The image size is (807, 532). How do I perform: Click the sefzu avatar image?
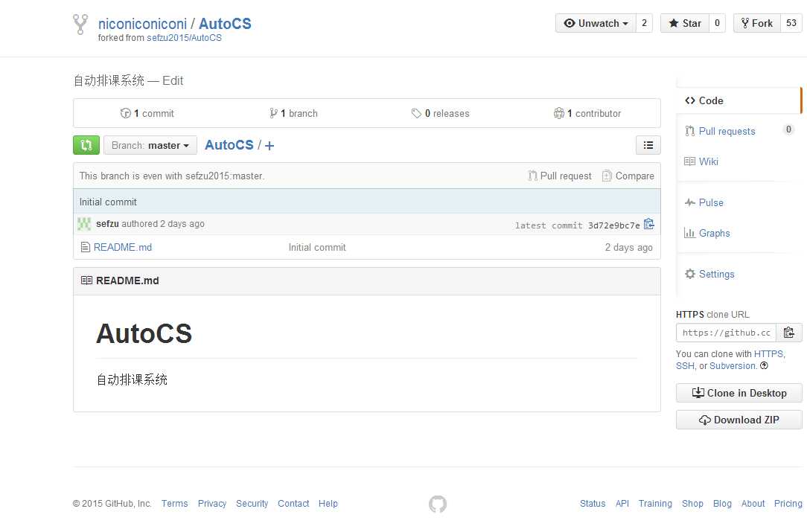click(84, 224)
